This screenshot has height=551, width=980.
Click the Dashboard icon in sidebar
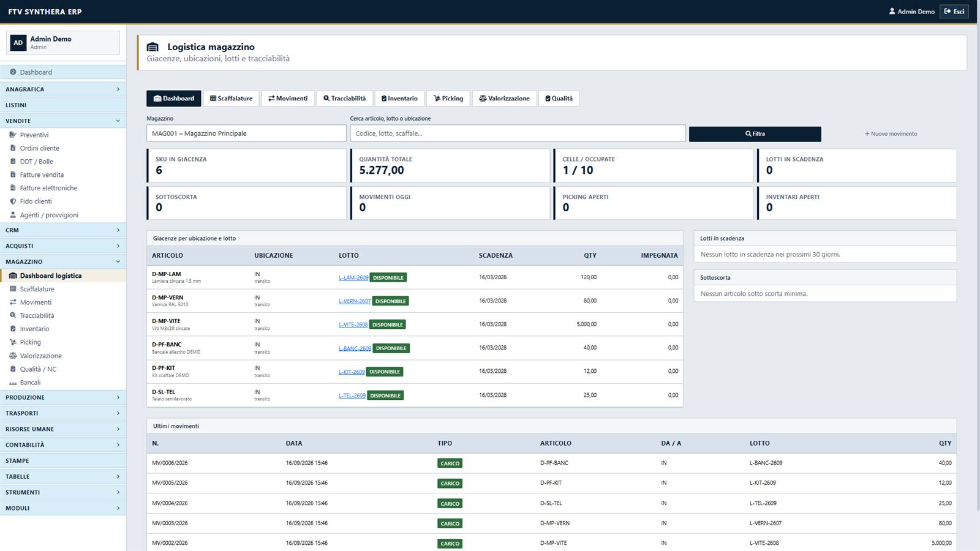(13, 72)
